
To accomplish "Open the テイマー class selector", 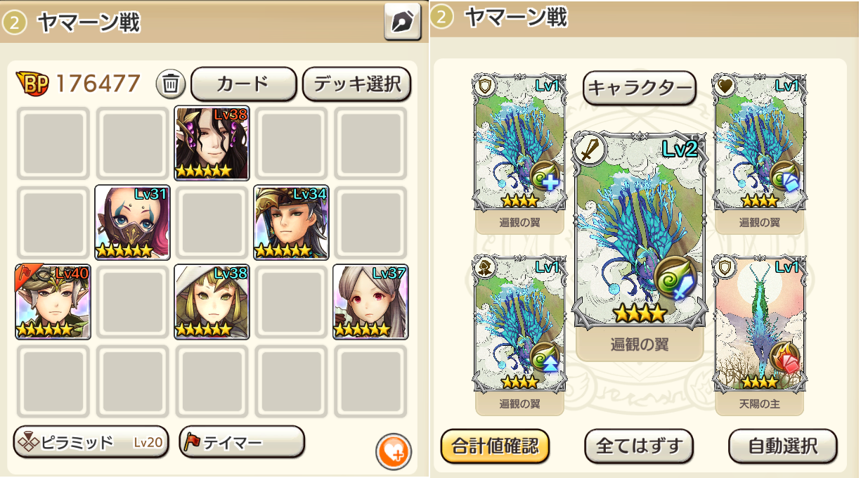I will [x=242, y=442].
